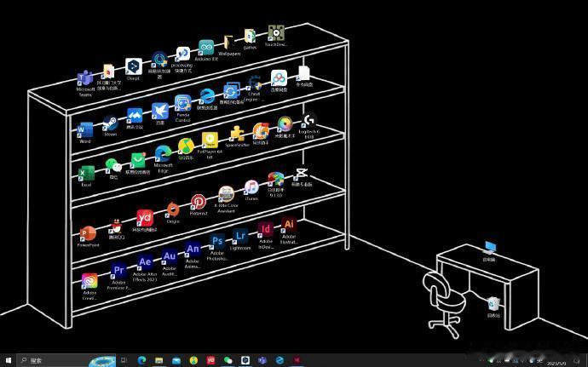Open PotPlayer 64 bit shortcut
Viewport: 588px width, 367px height.
click(210, 140)
